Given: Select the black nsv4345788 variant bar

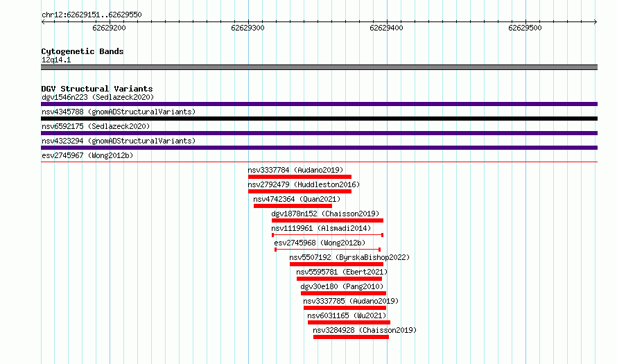Looking at the screenshot, I should tap(319, 119).
